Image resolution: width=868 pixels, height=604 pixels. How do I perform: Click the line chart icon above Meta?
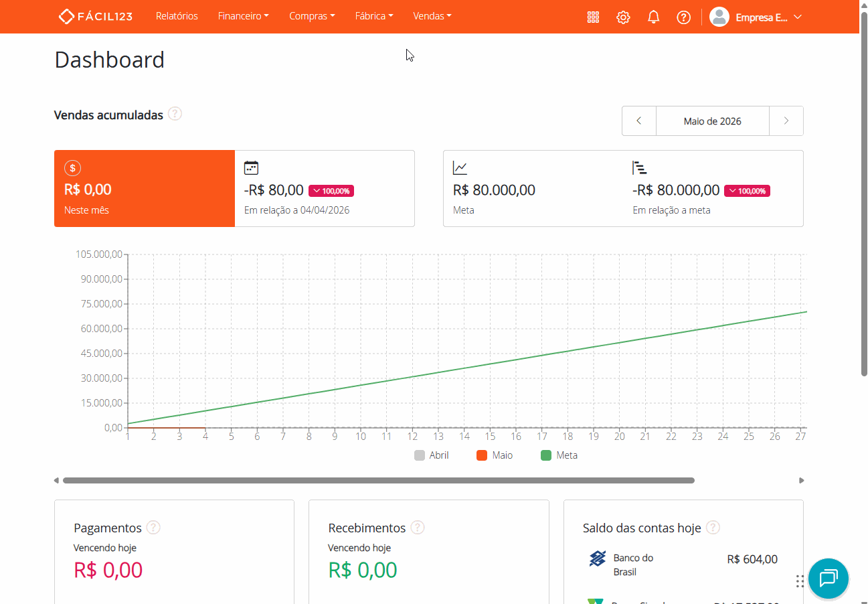pyautogui.click(x=460, y=168)
